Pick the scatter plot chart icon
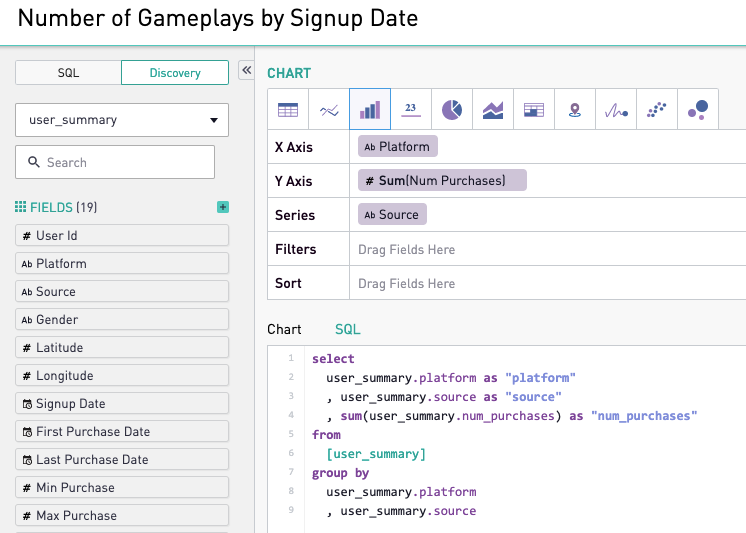Screen dimensions: 746x533 657,110
